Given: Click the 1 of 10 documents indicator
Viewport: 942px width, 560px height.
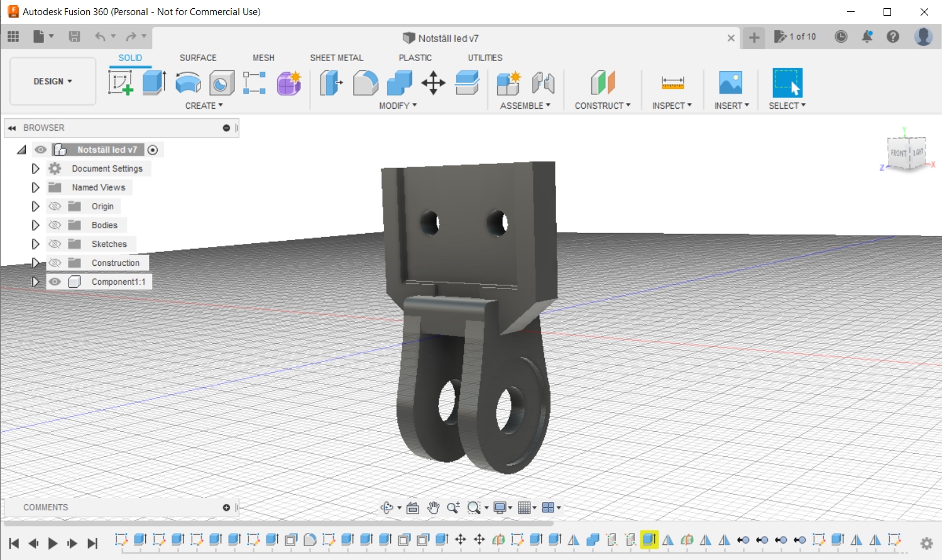Looking at the screenshot, I should 795,36.
